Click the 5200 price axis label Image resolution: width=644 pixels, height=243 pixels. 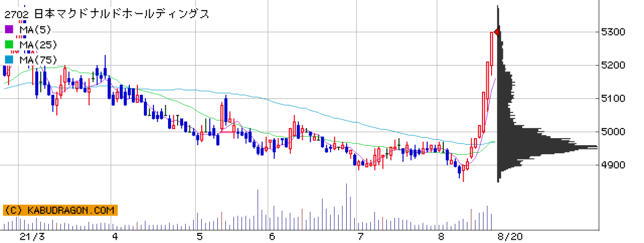coord(613,65)
